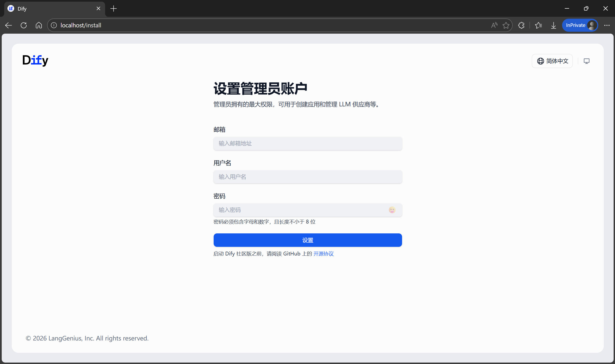The width and height of the screenshot is (615, 364).
Task: Click the theme switcher monitor icon
Action: coord(586,61)
